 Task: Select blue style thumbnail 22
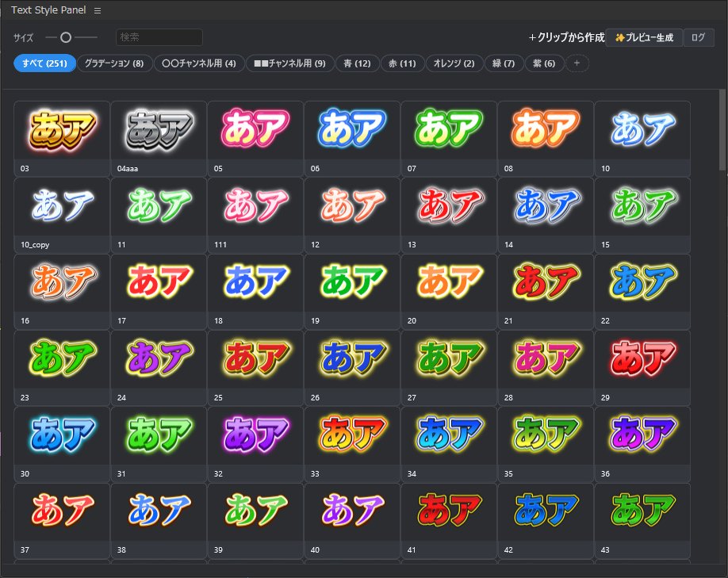point(642,292)
